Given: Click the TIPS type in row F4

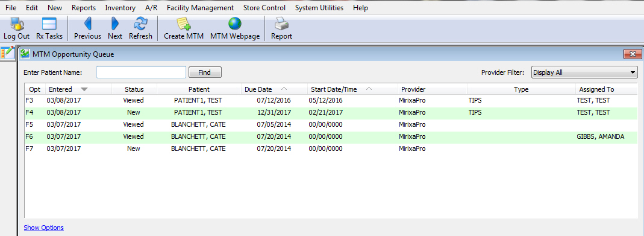Looking at the screenshot, I should (475, 112).
